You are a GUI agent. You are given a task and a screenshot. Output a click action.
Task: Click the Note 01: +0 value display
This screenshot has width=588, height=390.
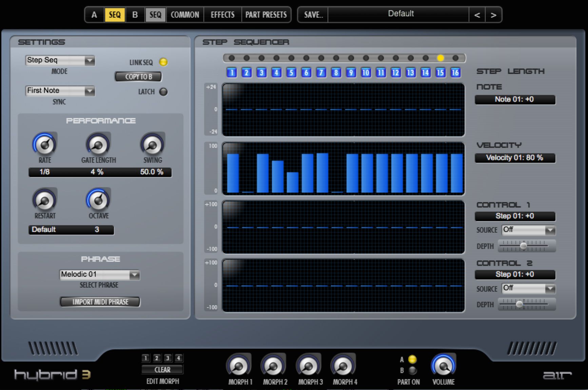click(x=515, y=99)
